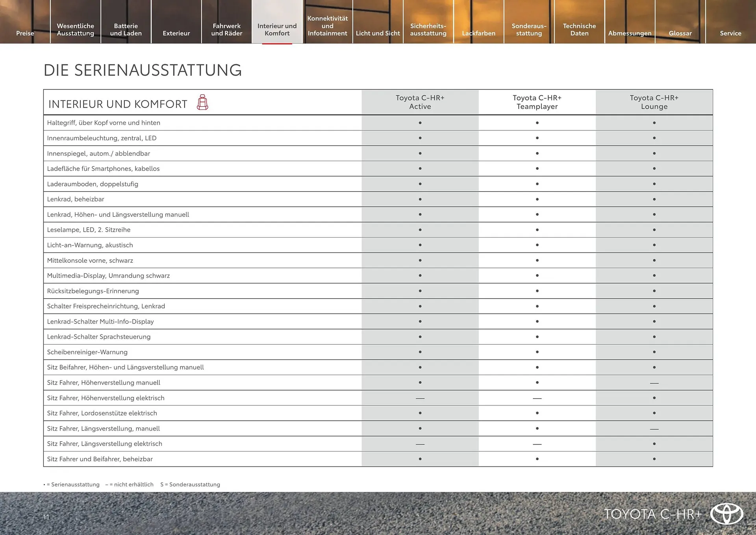Viewport: 756px width, 535px height.
Task: Switch to the Preise tab
Action: tap(24, 33)
